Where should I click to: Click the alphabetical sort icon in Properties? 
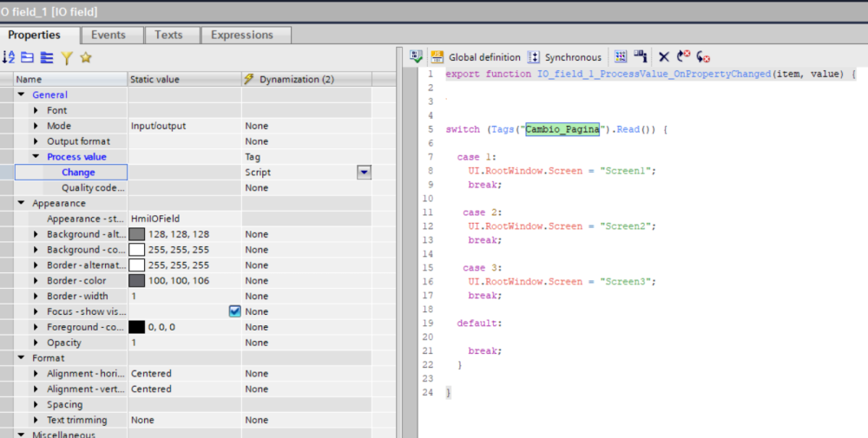(10, 57)
